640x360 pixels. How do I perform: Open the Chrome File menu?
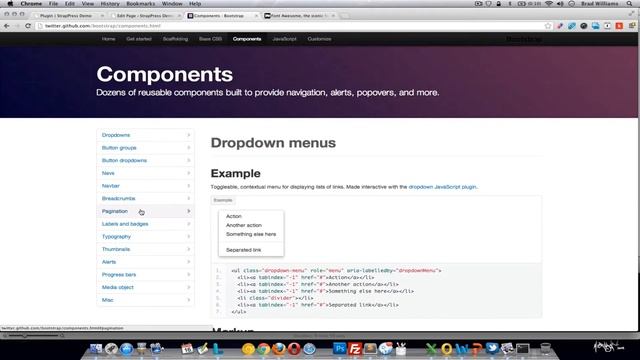pyautogui.click(x=53, y=4)
